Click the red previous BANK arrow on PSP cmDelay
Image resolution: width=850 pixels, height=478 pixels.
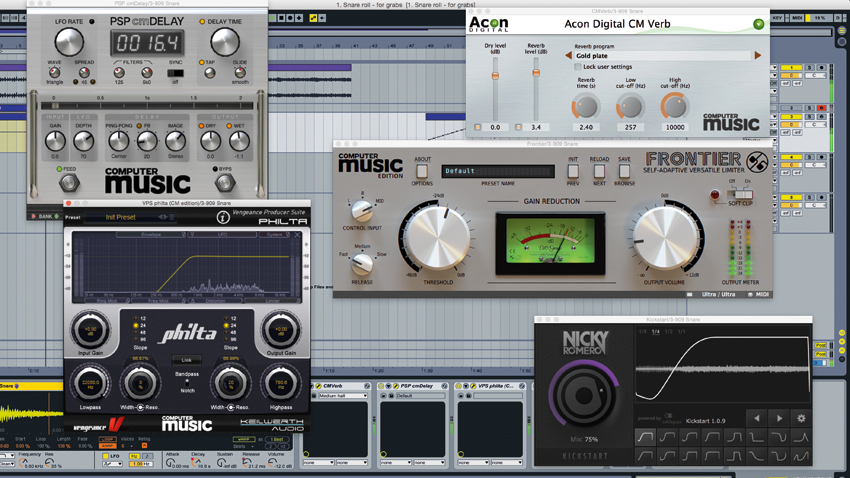(34, 216)
